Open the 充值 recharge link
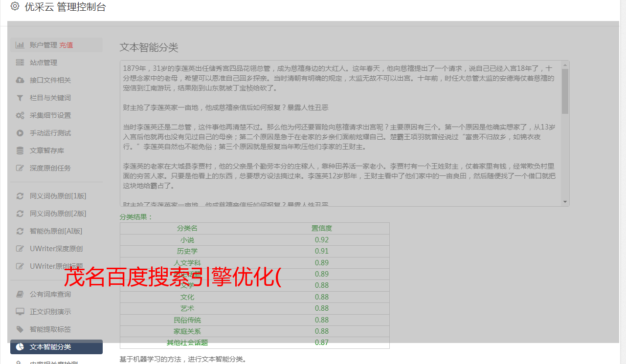The image size is (626, 364). [x=66, y=45]
